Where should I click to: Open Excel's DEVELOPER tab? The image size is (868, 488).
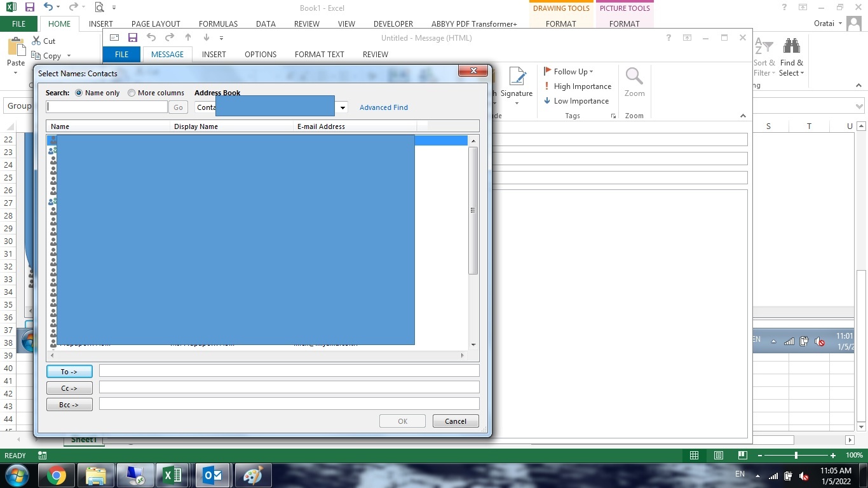tap(393, 24)
